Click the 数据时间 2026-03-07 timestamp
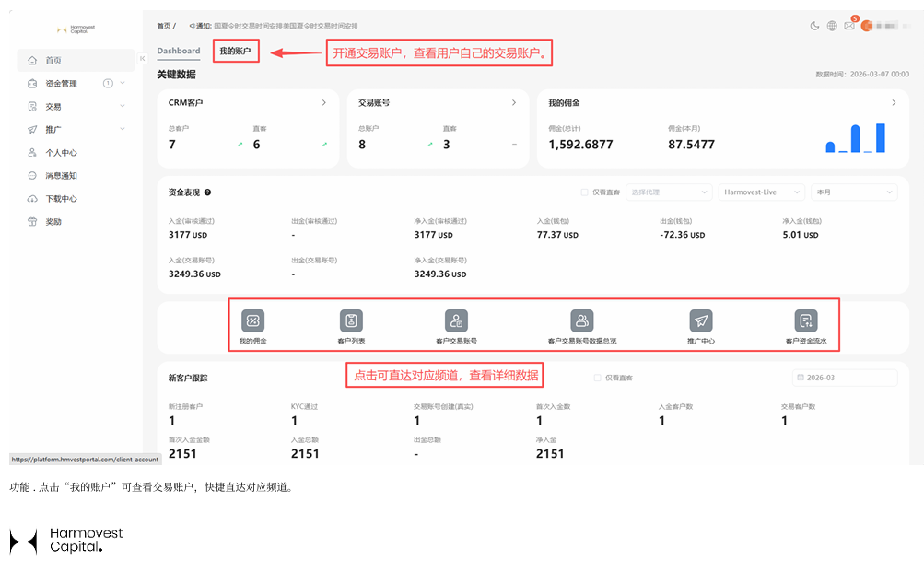Viewport: 924px width, 571px height. [x=862, y=75]
